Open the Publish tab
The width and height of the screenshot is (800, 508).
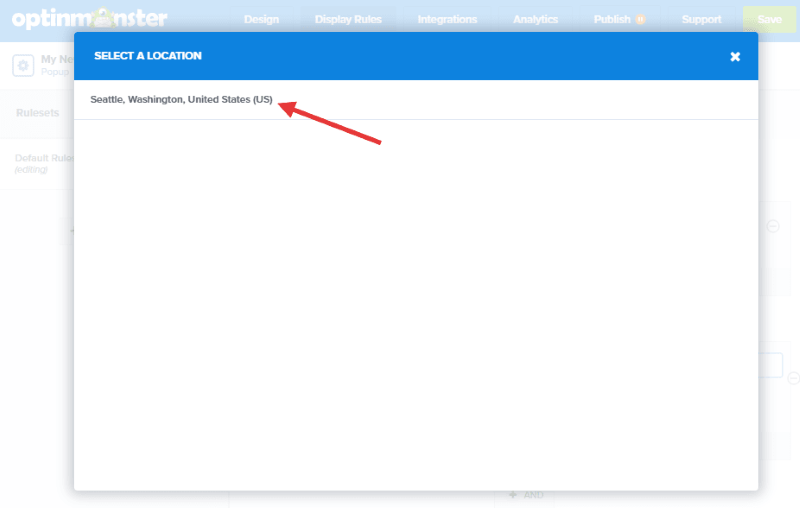(x=612, y=19)
